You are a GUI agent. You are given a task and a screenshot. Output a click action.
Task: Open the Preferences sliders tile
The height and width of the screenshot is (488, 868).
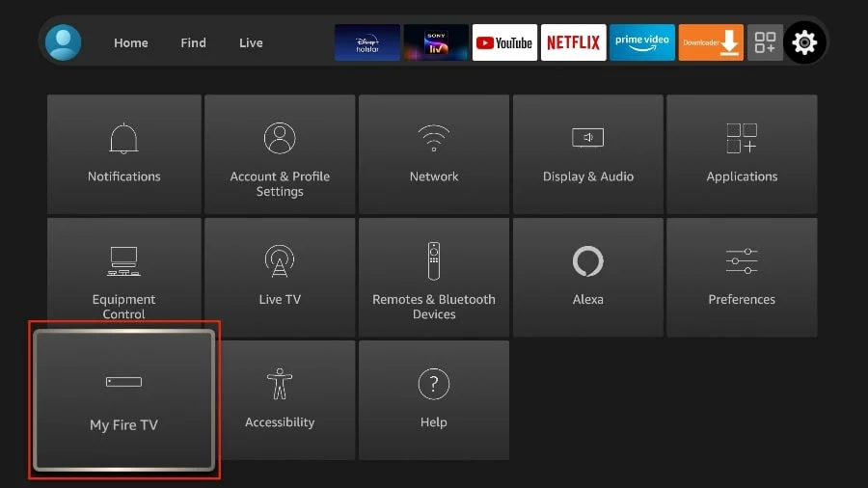point(742,277)
